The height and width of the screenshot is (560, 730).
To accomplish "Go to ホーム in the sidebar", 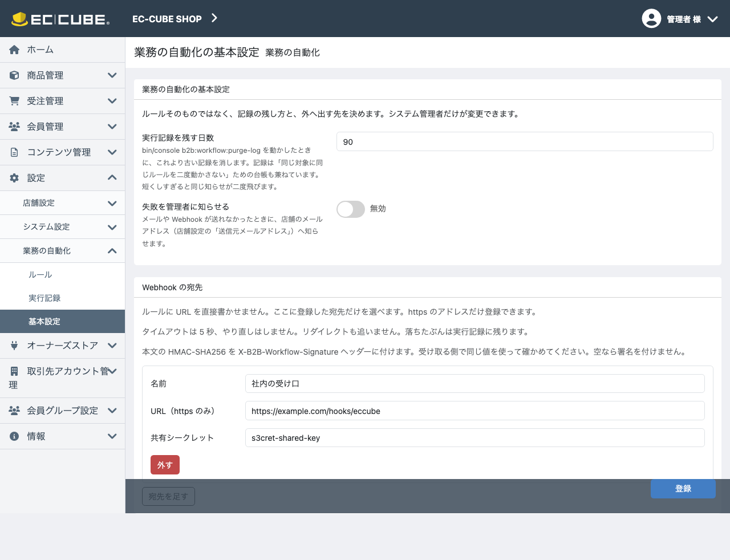I will pyautogui.click(x=62, y=50).
